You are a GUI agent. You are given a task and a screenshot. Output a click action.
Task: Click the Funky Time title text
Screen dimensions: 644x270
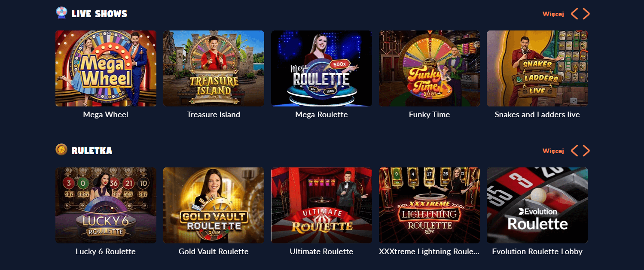[x=429, y=115]
